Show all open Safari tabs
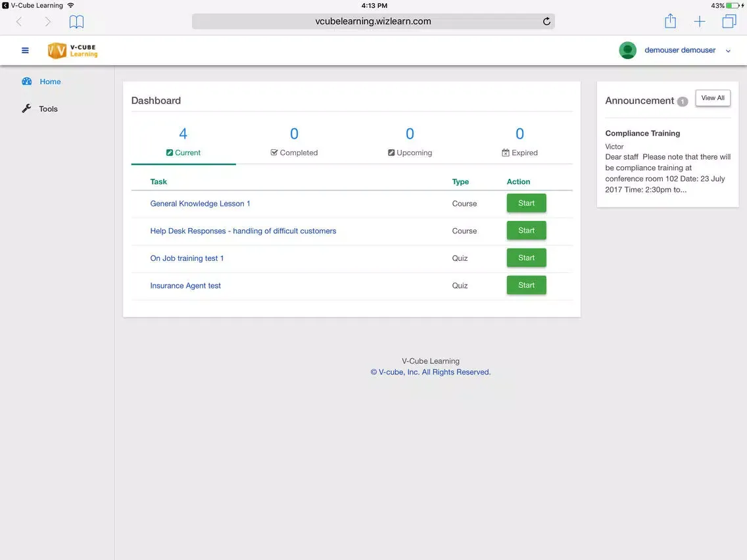This screenshot has width=747, height=560. point(729,22)
